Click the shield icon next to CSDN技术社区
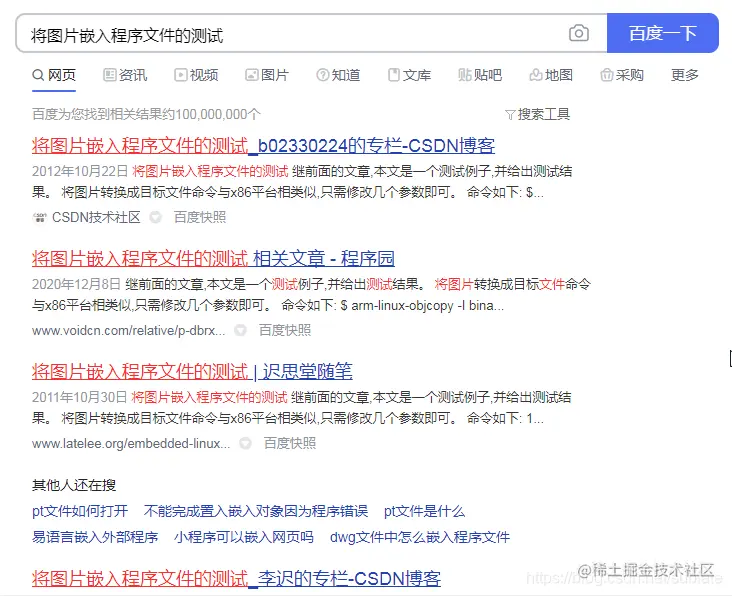 click(x=155, y=217)
